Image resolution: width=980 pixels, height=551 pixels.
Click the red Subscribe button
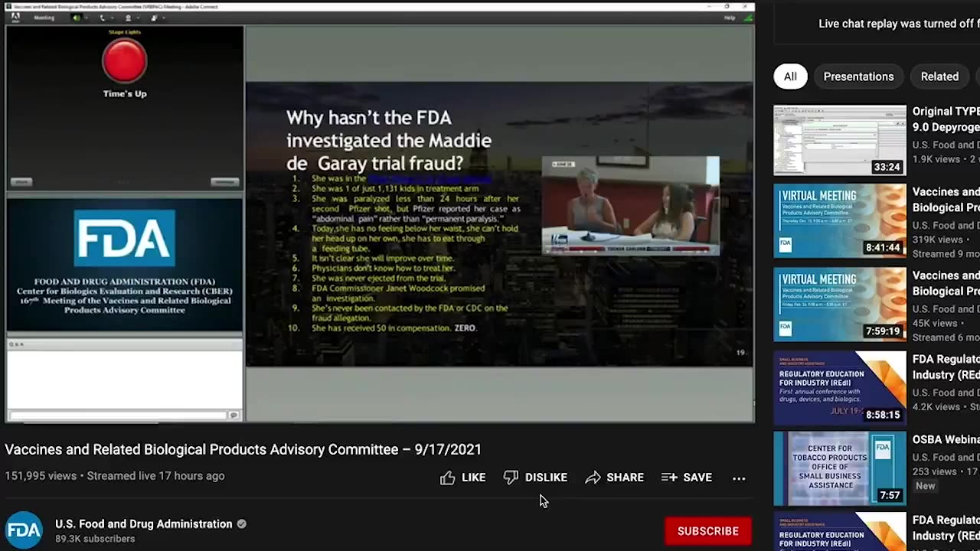pos(707,531)
